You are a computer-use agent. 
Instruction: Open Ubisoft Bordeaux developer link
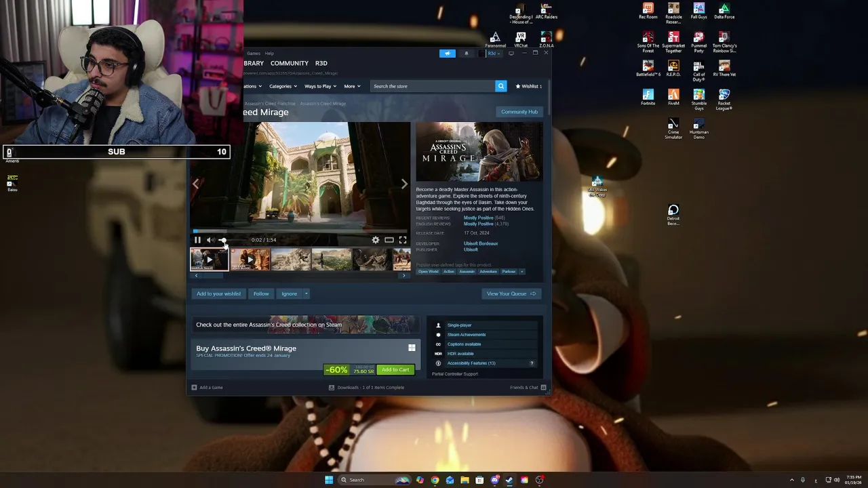pos(481,243)
